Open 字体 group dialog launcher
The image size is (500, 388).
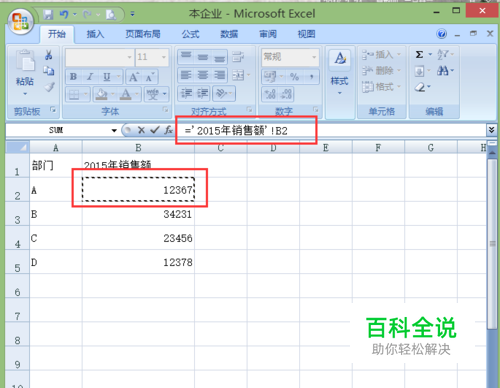(165, 109)
